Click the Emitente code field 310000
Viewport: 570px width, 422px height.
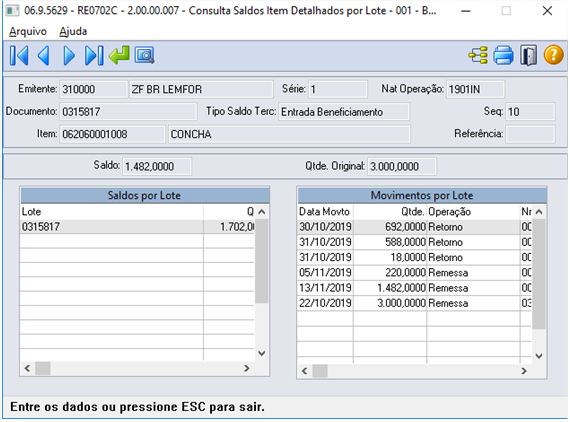[93, 89]
